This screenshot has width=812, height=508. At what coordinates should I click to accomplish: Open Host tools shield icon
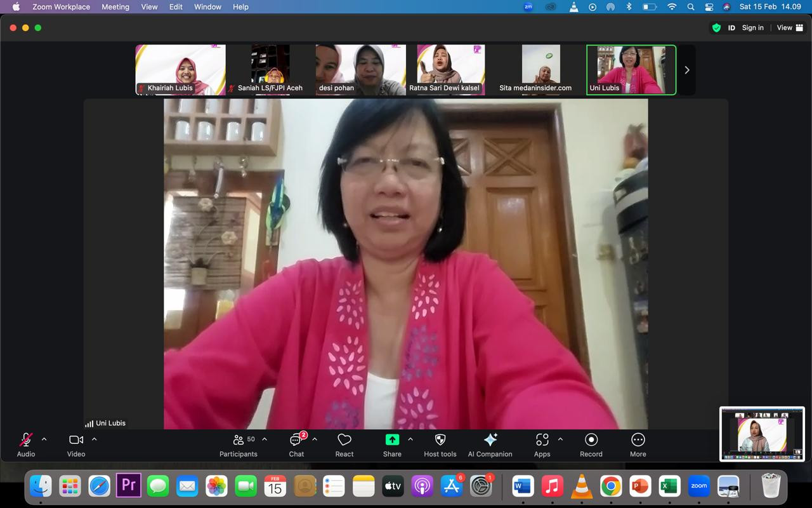(x=440, y=444)
